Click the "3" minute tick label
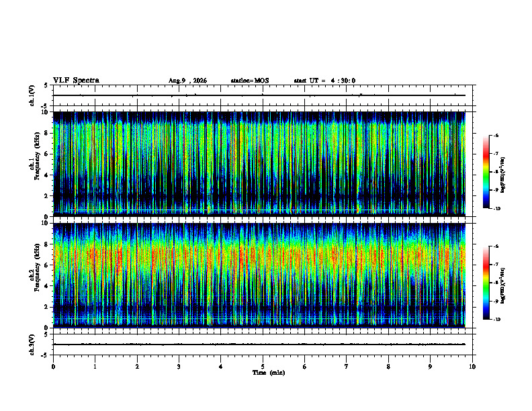This screenshot has height=411, width=532. [179, 367]
